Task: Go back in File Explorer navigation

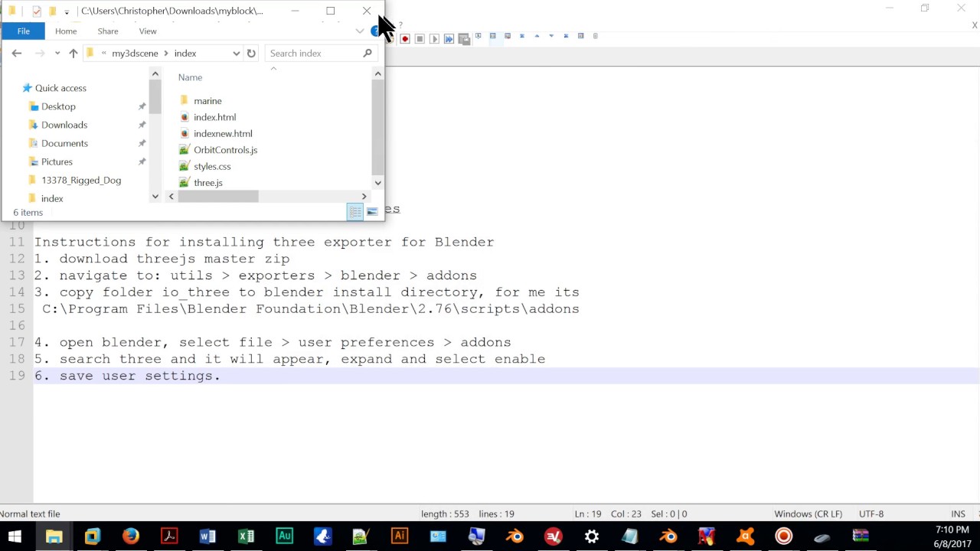Action: pos(17,53)
